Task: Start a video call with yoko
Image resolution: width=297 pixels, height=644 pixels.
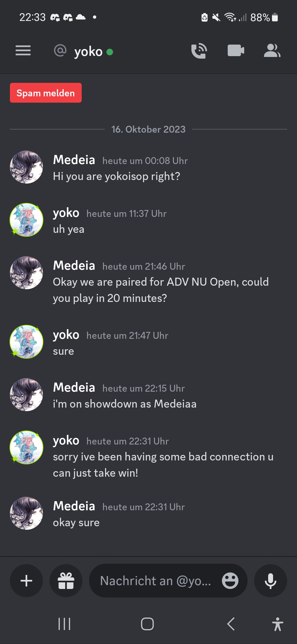Action: coord(236,51)
